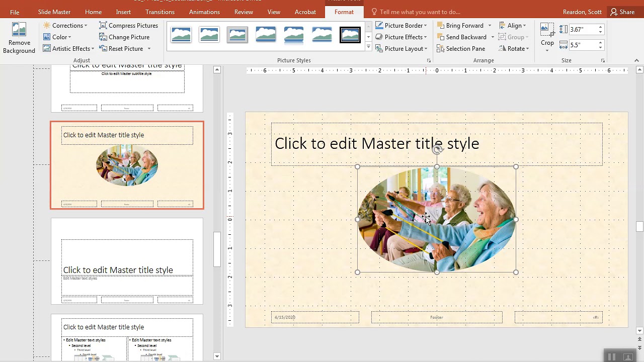
Task: Open the Selection Pane
Action: (x=461, y=49)
